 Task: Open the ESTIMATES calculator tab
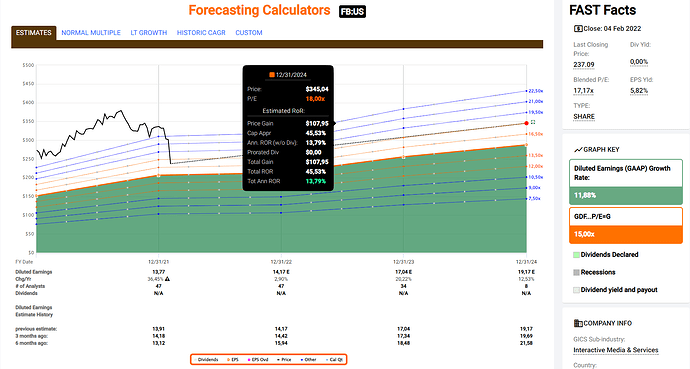(33, 33)
